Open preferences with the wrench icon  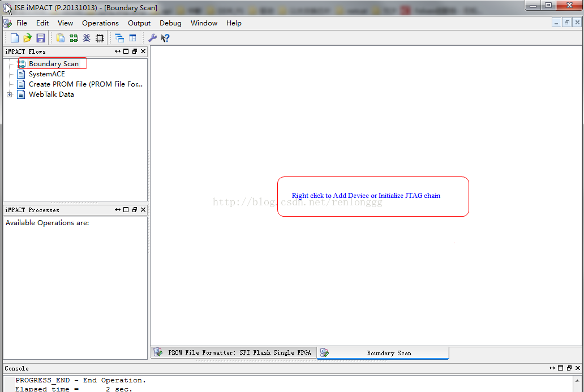[x=152, y=38]
